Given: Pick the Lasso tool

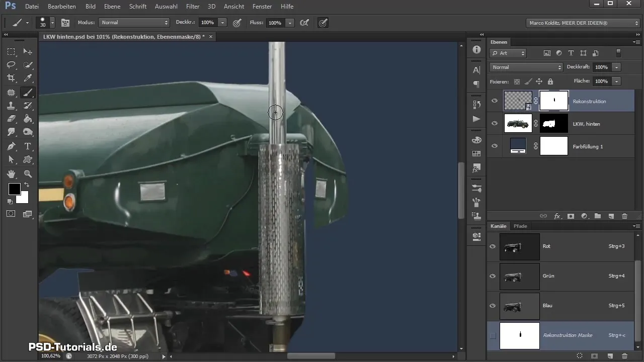Looking at the screenshot, I should [x=11, y=65].
